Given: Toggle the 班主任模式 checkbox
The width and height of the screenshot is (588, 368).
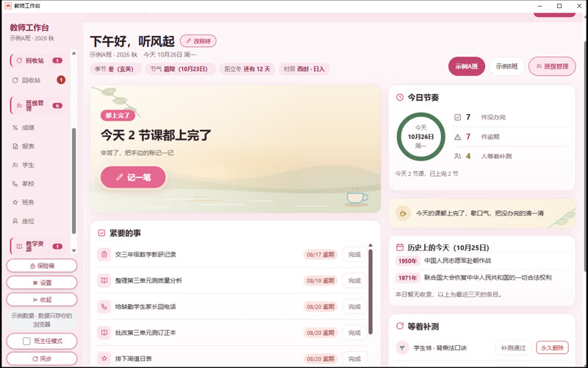Looking at the screenshot, I should [x=26, y=341].
